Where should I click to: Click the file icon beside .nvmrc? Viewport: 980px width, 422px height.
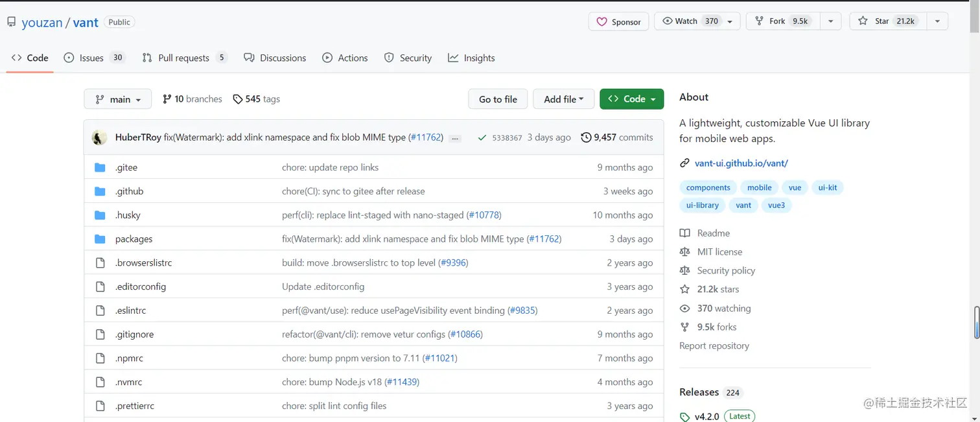[100, 382]
